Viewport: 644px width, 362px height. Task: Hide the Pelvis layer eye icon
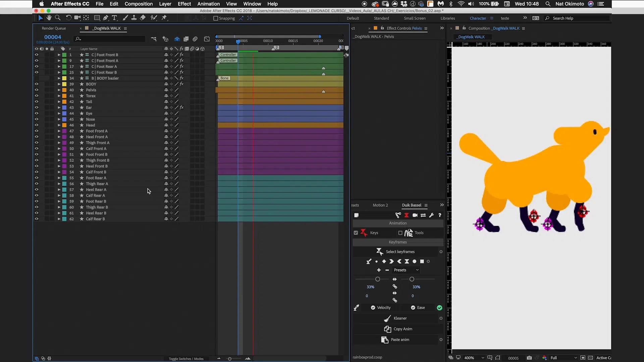point(37,90)
